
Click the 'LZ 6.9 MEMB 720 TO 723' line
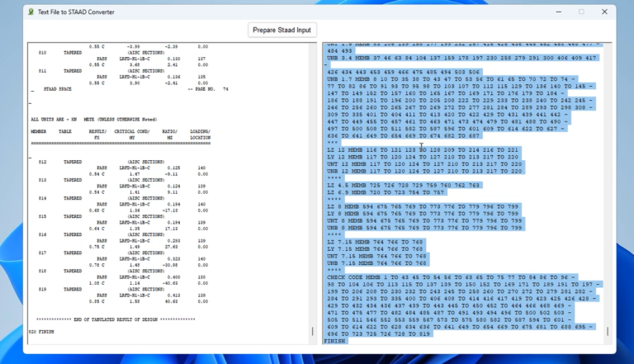[386, 192]
